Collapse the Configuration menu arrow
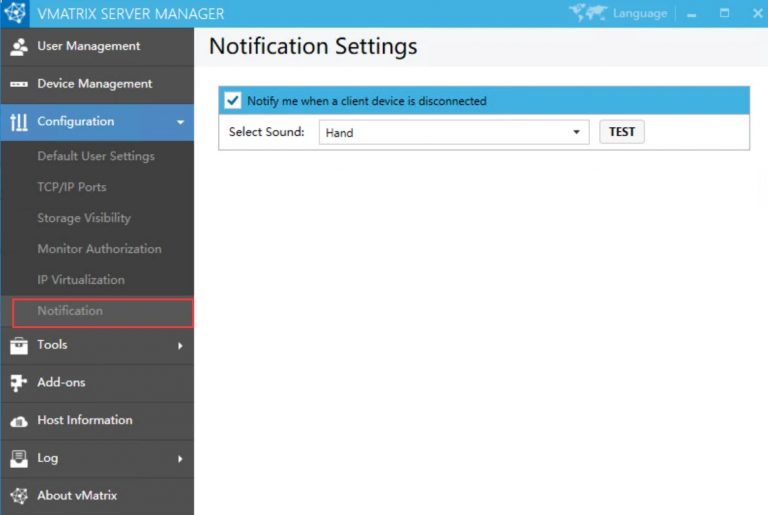The image size is (768, 515). coord(180,122)
